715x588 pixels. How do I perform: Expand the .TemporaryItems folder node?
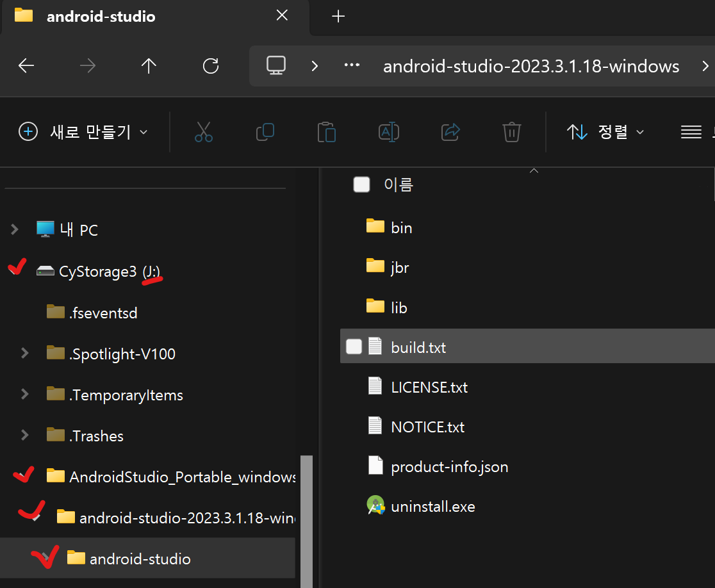click(x=24, y=394)
